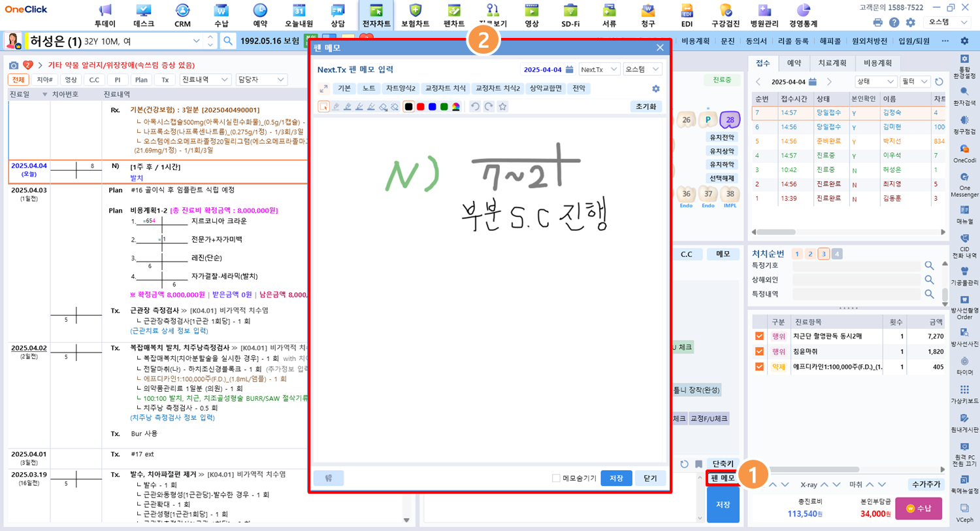Open the 보험차트 module in top toolbar
This screenshot has height=531, width=980.
coord(416,15)
